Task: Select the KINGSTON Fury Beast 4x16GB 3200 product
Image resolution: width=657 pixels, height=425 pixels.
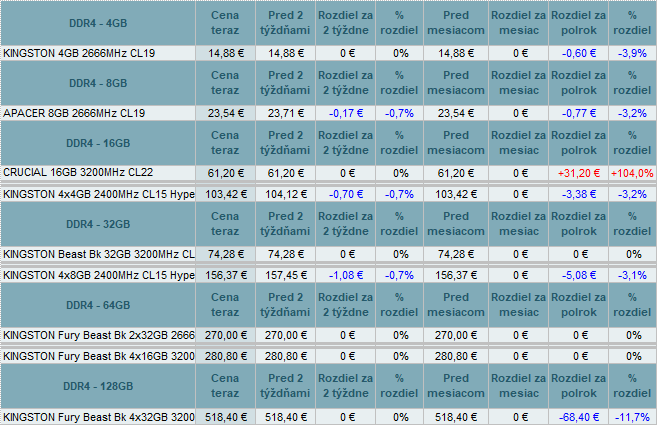Action: pos(99,356)
